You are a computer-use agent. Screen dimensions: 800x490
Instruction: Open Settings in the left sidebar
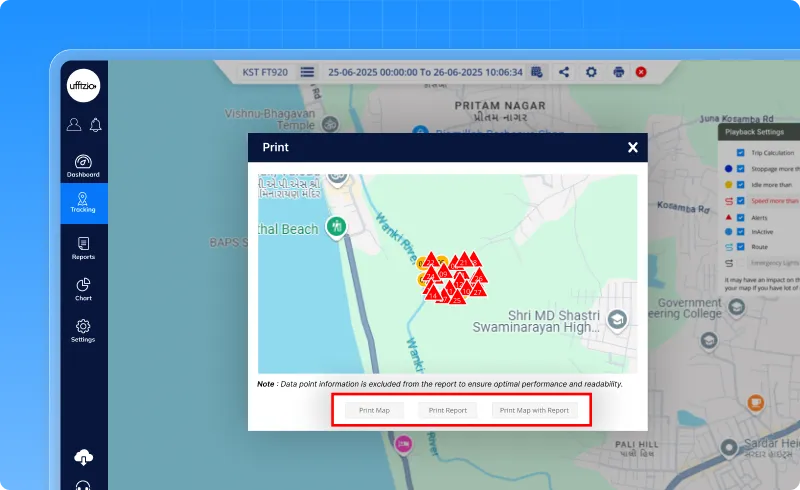click(83, 330)
